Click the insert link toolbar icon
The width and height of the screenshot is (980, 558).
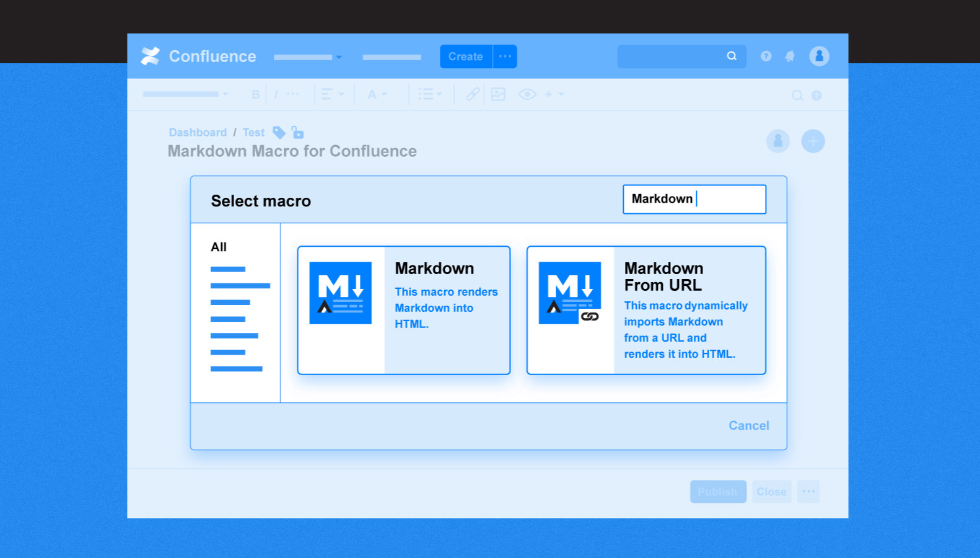[x=473, y=94]
